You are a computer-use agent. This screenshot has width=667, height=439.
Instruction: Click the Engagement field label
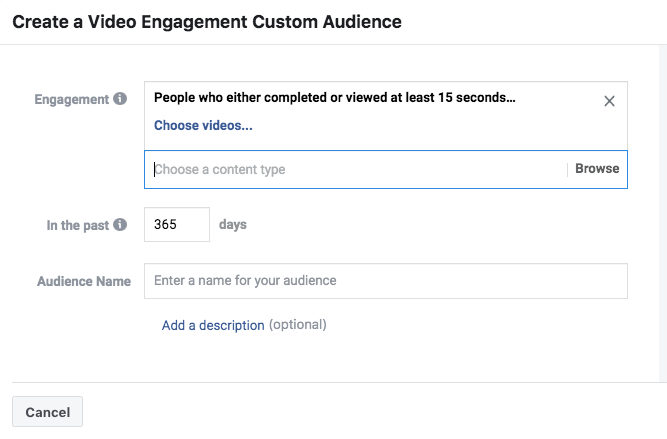(x=72, y=100)
